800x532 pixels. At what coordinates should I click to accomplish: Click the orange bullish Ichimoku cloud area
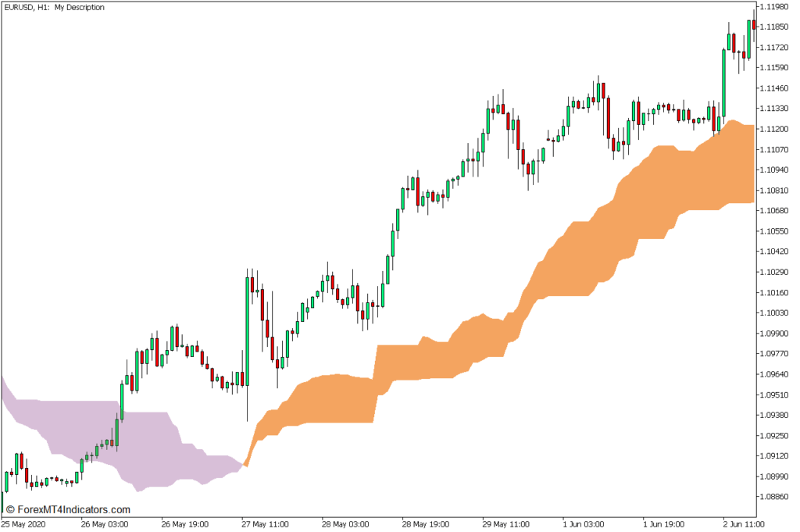pos(562,258)
